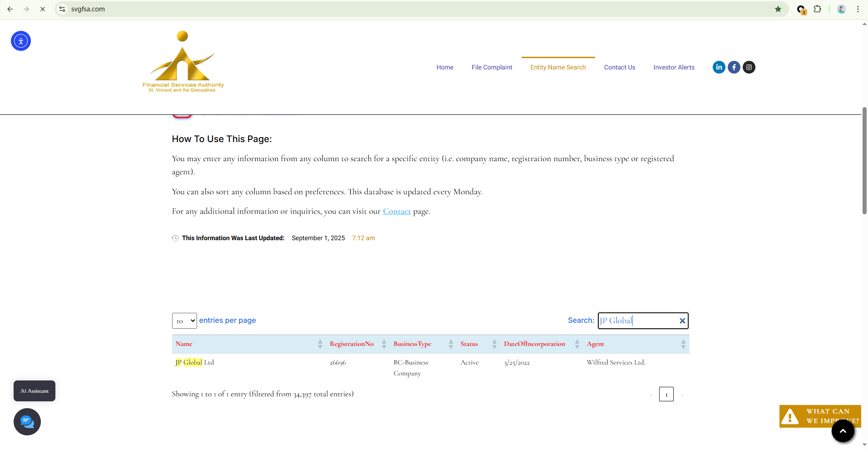
Task: Open the entries per page dropdown
Action: click(x=184, y=321)
